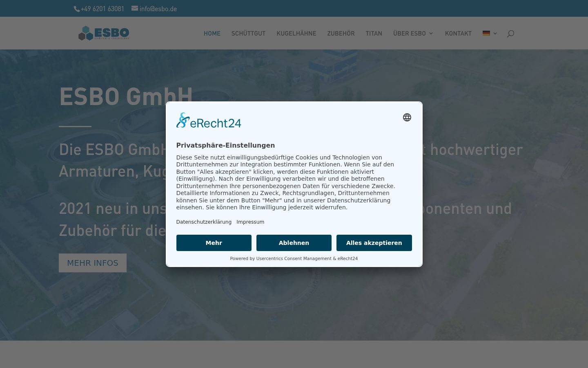Open the KUGELHÄHNE menu item

click(x=296, y=33)
